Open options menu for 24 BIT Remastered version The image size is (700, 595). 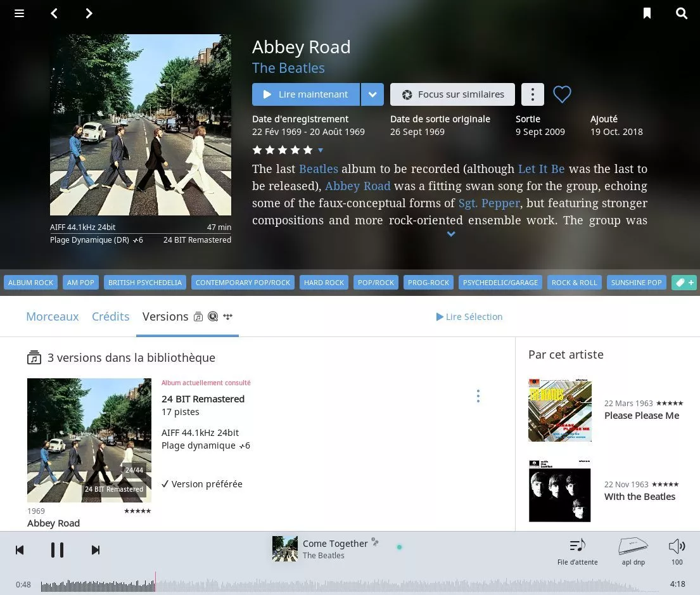[478, 396]
